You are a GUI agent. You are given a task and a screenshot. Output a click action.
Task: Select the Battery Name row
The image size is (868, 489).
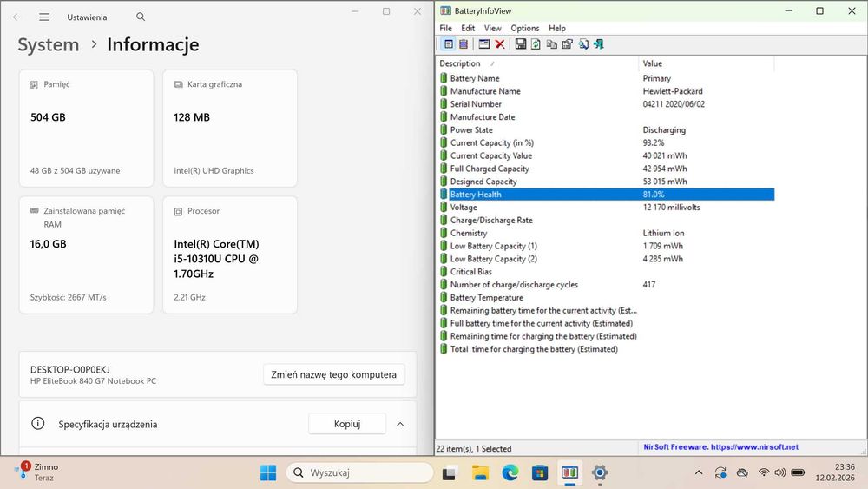click(607, 79)
